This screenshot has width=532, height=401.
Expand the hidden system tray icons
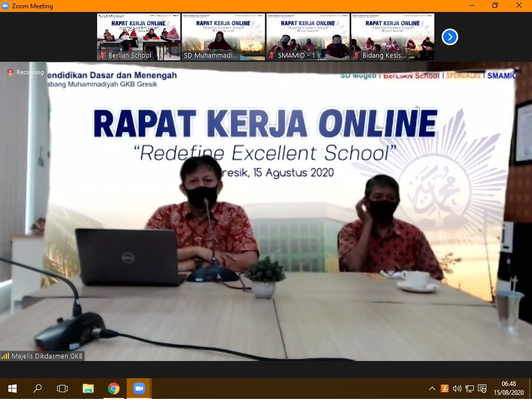coord(432,389)
